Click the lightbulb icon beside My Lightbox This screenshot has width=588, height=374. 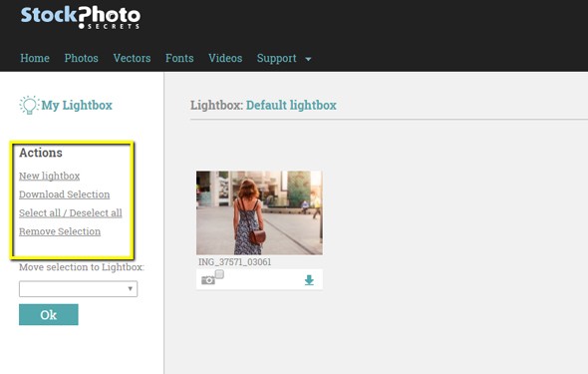[x=29, y=105]
